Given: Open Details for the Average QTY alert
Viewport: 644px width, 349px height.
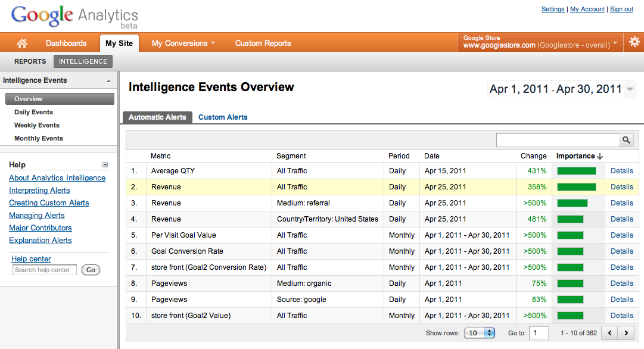Looking at the screenshot, I should pos(622,171).
